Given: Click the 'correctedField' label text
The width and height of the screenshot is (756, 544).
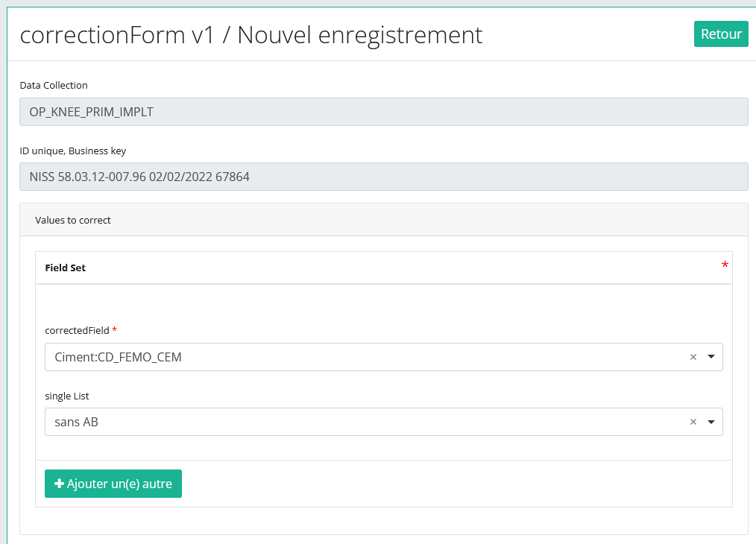Looking at the screenshot, I should pos(77,330).
